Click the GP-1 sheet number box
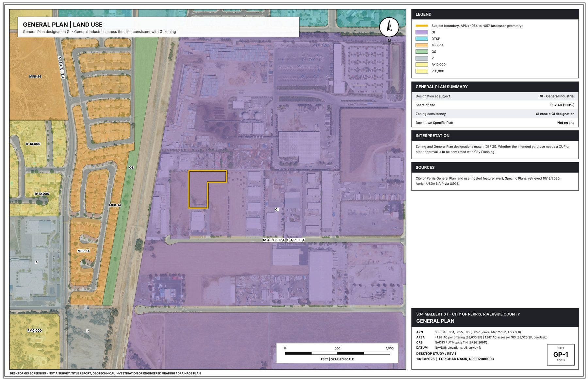588x381 pixels. click(561, 355)
